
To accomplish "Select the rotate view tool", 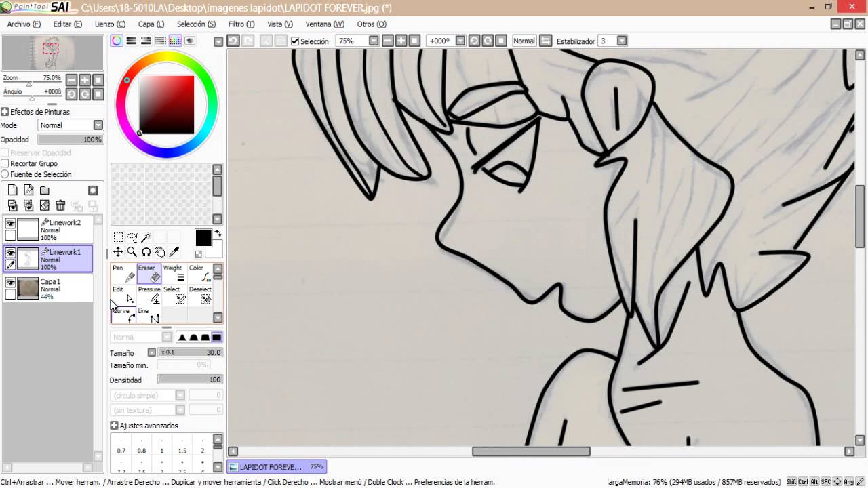I will point(146,252).
